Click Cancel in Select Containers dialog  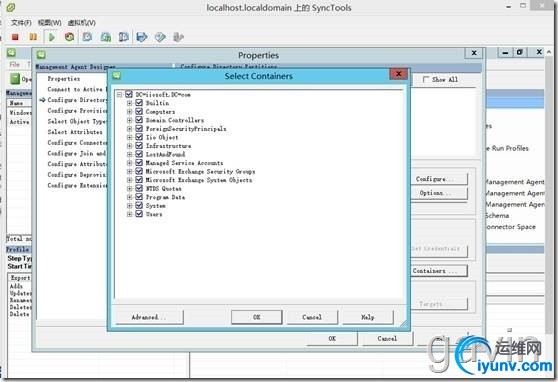click(x=312, y=317)
